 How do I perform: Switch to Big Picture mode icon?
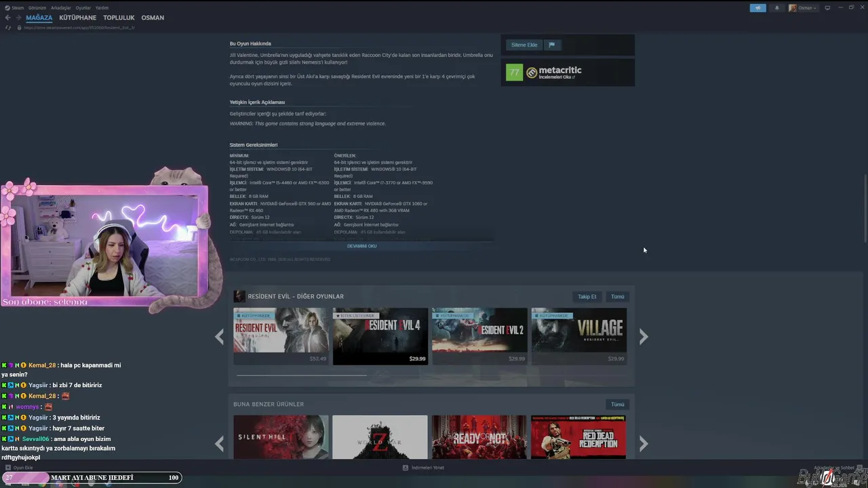click(827, 8)
